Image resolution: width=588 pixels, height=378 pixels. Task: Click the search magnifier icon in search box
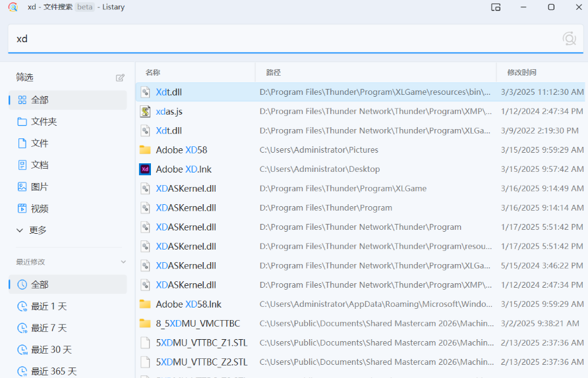[569, 39]
